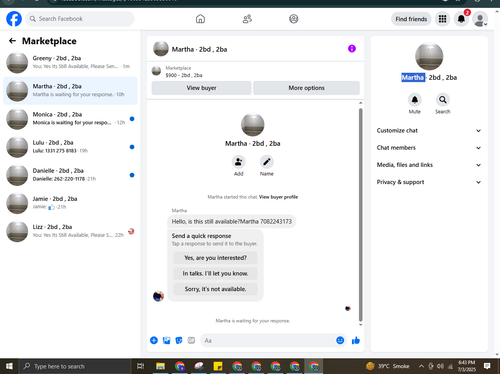Open the account profile avatar menu
The width and height of the screenshot is (500, 374).
(x=480, y=19)
